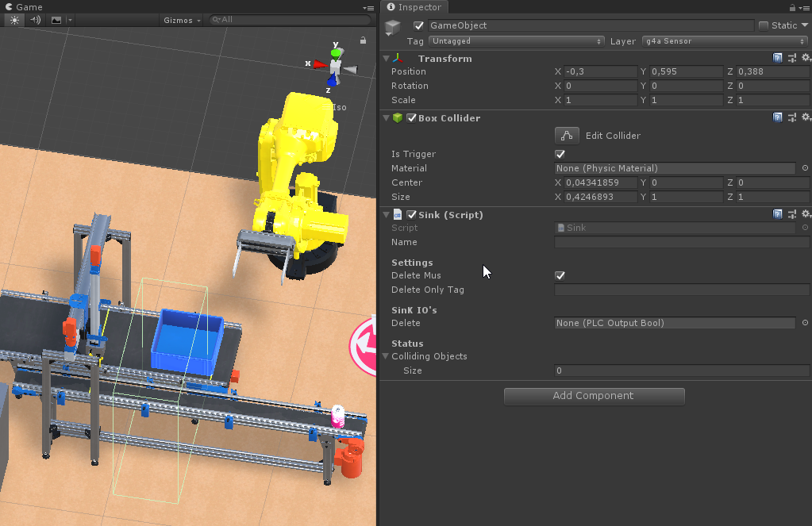
Task: Open Sink script preset slider icon
Action: coord(792,214)
